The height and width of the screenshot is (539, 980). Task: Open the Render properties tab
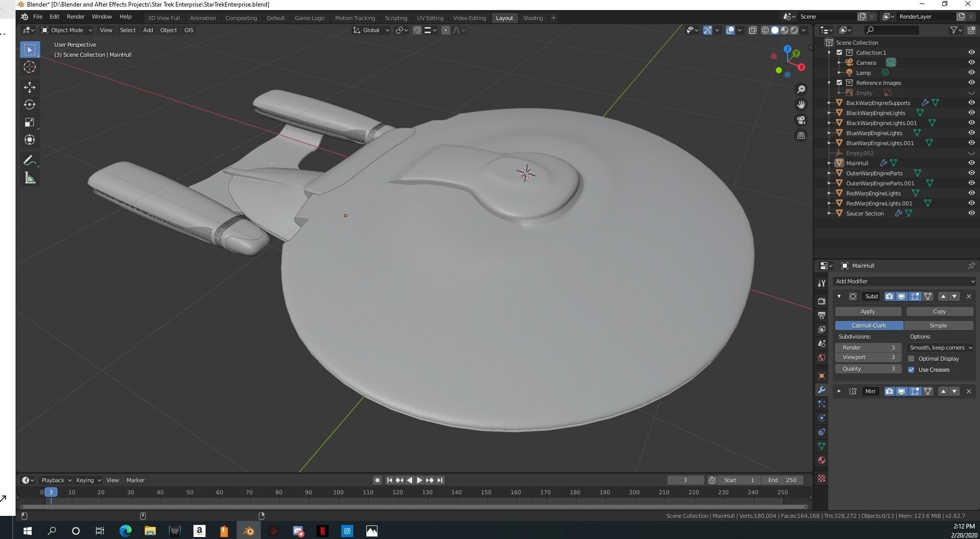[x=822, y=301]
